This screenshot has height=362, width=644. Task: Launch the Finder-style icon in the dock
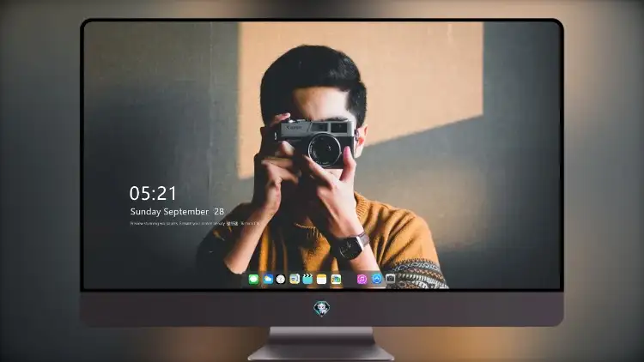click(295, 279)
